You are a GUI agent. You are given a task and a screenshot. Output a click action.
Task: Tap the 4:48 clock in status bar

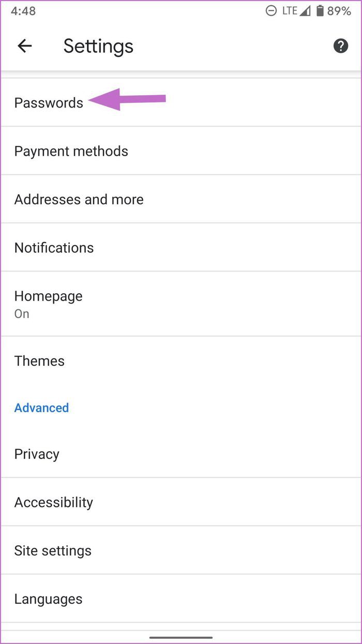(23, 11)
